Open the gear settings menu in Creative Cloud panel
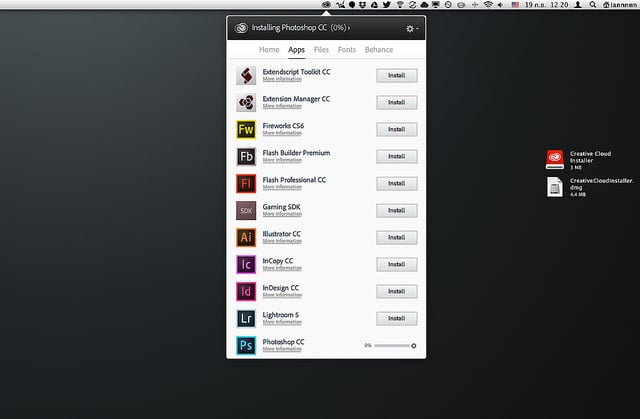The image size is (640, 419). point(412,29)
